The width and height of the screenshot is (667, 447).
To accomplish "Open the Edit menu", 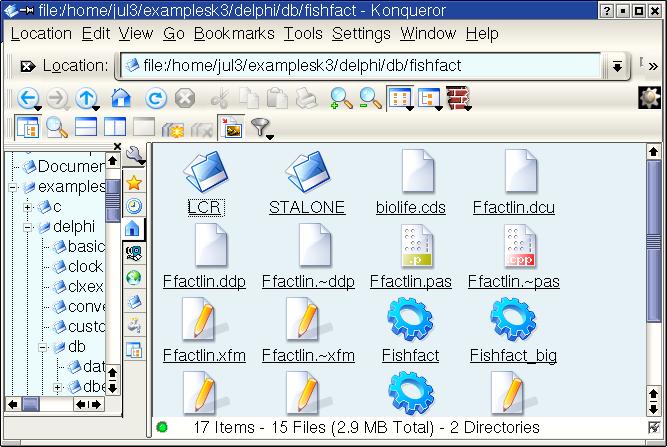I will click(x=96, y=34).
